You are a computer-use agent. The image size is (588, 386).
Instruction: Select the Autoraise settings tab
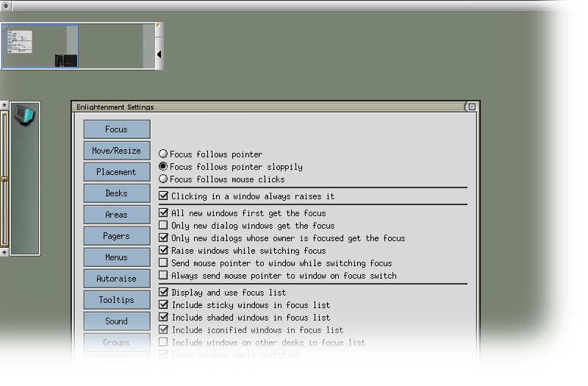[117, 279]
